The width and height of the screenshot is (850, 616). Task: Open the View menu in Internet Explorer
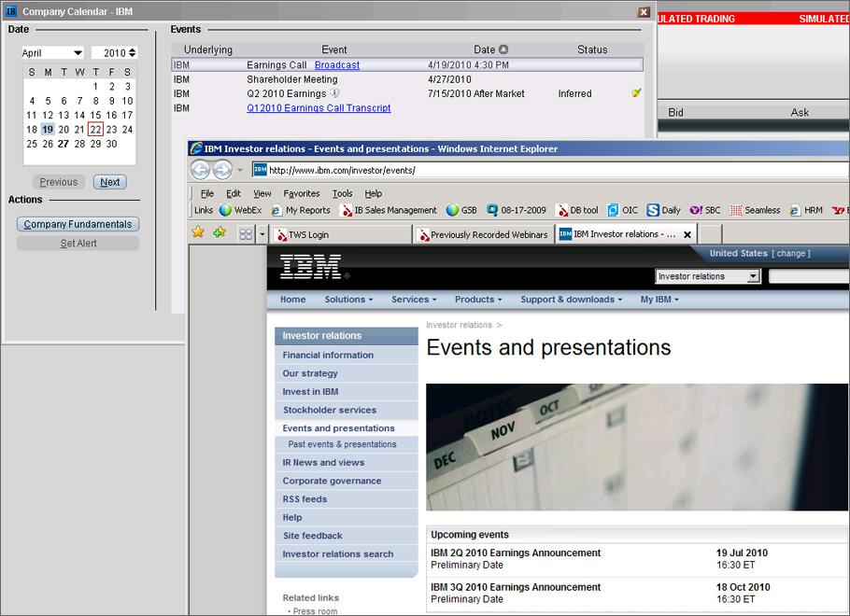click(x=262, y=193)
